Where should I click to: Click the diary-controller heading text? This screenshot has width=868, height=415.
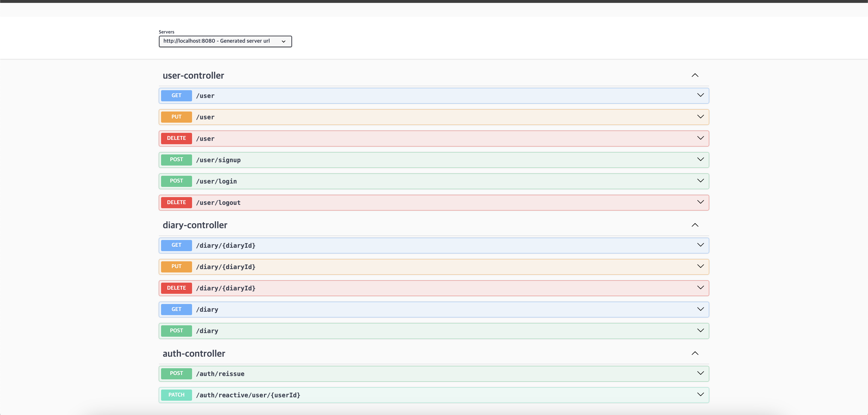click(195, 225)
